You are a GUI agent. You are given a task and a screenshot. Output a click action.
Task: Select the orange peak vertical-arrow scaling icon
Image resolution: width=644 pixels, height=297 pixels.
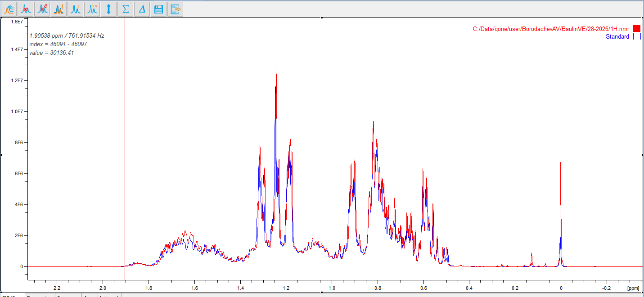click(x=59, y=9)
